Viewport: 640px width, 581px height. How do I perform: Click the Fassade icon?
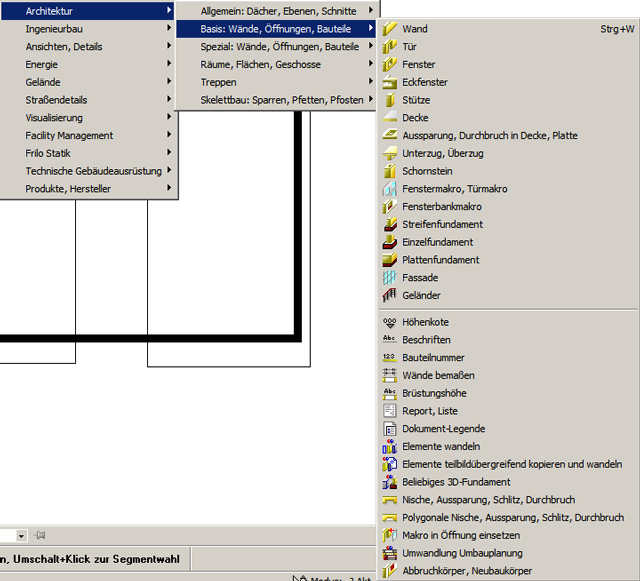tap(390, 278)
